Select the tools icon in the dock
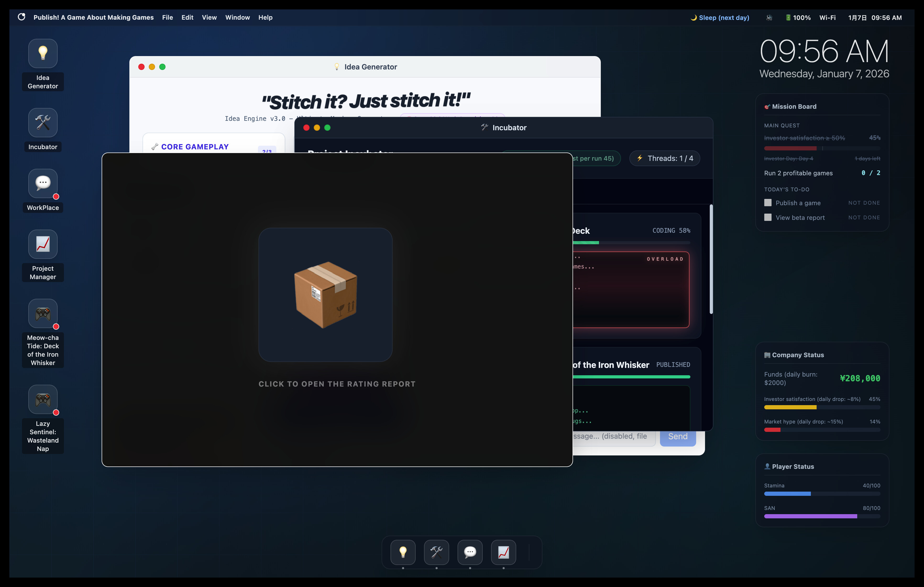Image resolution: width=924 pixels, height=587 pixels. 436,552
